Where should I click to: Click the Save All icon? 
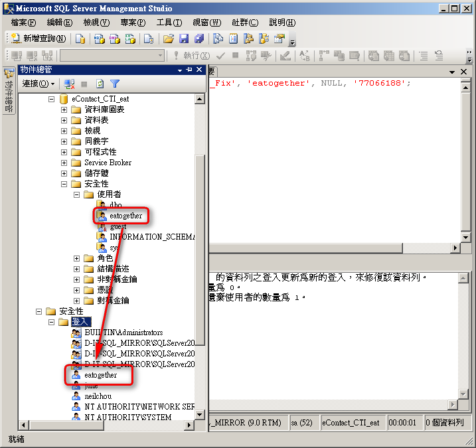pyautogui.click(x=199, y=39)
